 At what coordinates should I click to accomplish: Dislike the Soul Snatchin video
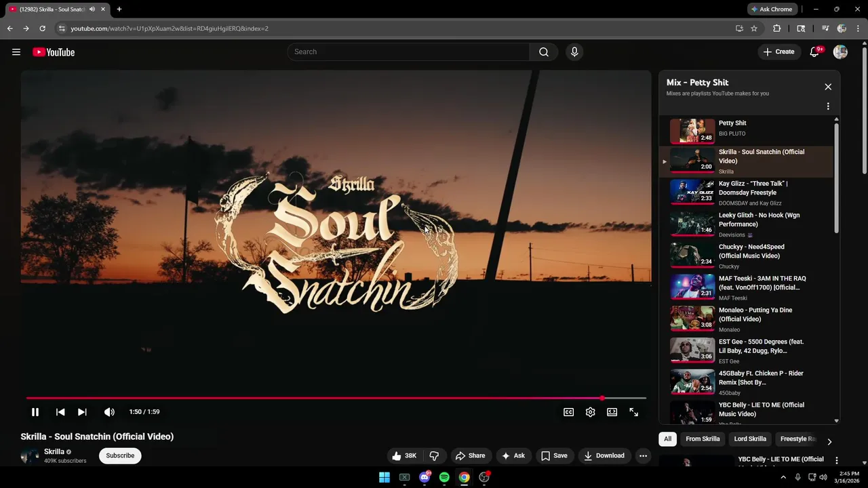[x=435, y=455]
